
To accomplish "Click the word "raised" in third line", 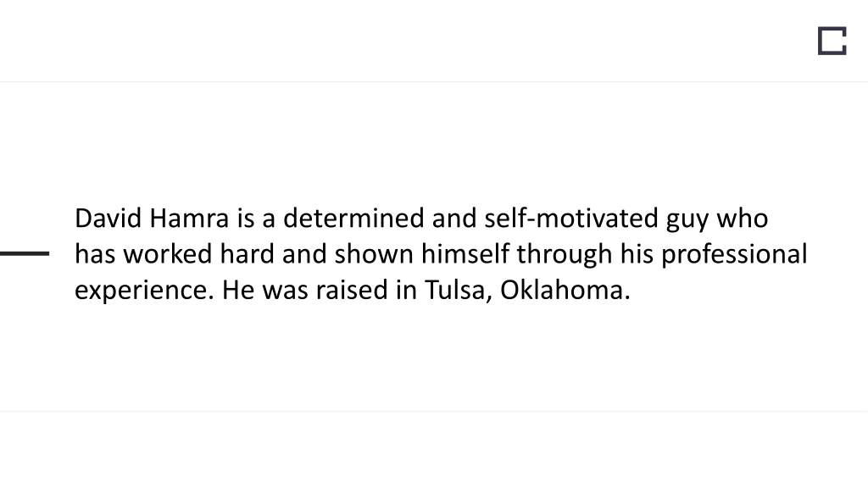I will pyautogui.click(x=352, y=290).
